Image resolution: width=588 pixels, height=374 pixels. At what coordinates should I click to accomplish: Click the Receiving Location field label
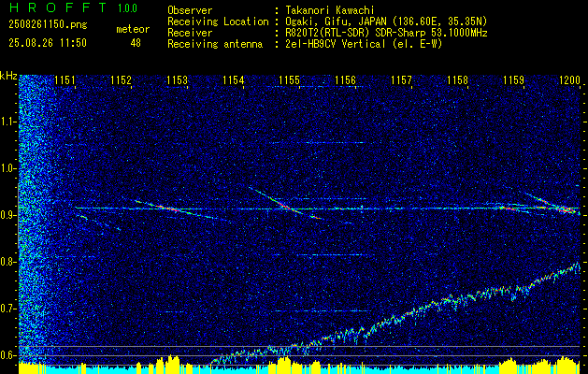point(218,22)
